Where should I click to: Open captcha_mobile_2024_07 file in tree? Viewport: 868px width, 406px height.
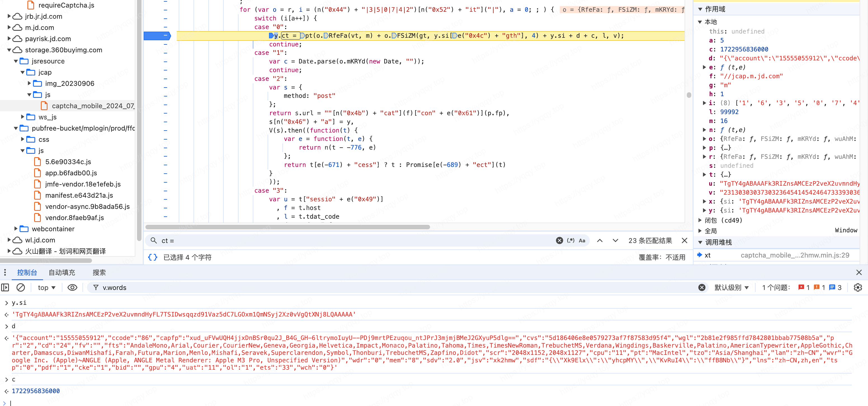tap(93, 106)
